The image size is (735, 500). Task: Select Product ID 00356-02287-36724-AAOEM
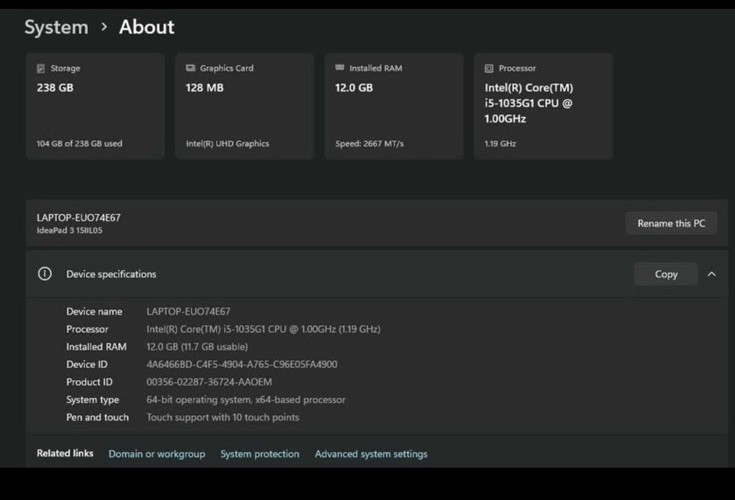tap(209, 382)
